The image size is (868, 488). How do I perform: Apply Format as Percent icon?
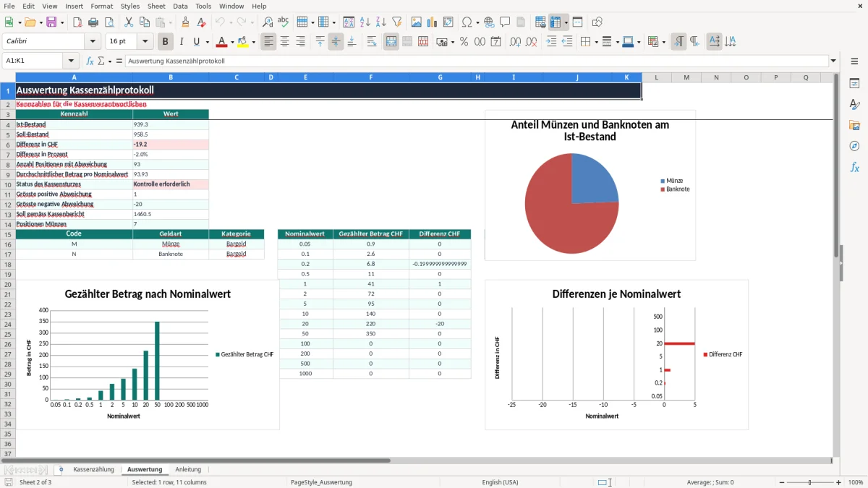pos(464,42)
